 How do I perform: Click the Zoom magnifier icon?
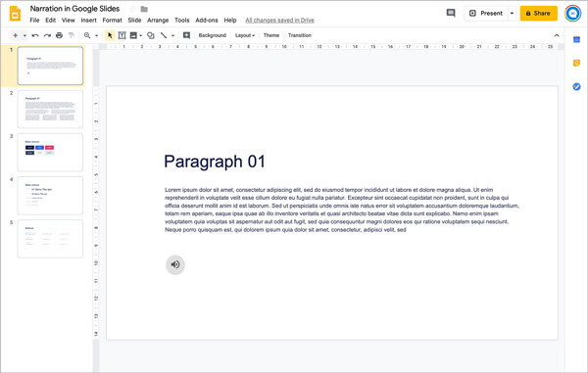click(x=87, y=35)
